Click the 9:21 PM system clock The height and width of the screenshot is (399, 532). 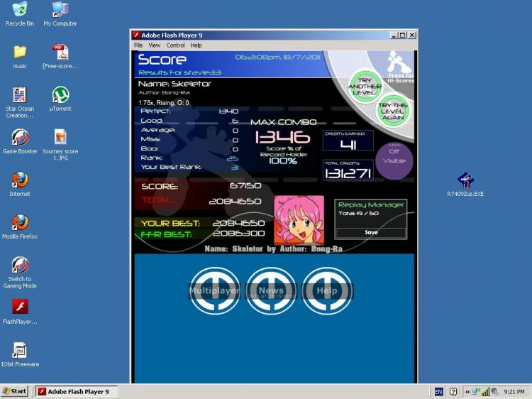514,391
